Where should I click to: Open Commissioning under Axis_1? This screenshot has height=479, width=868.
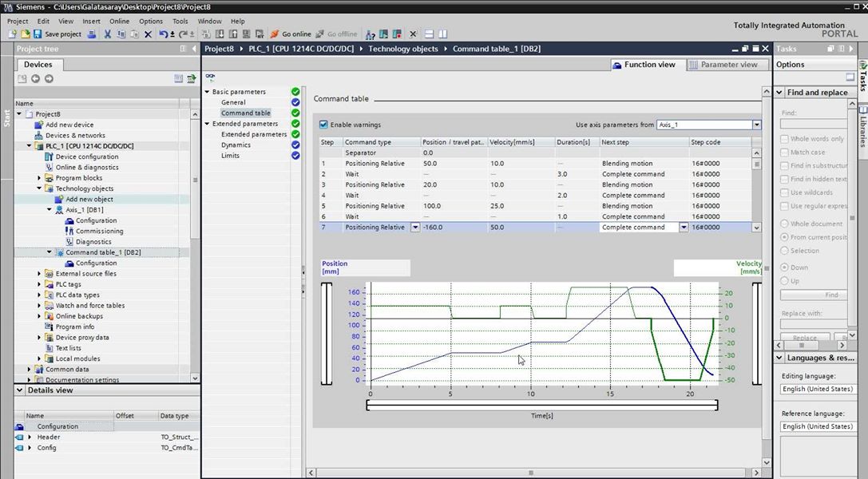(99, 232)
